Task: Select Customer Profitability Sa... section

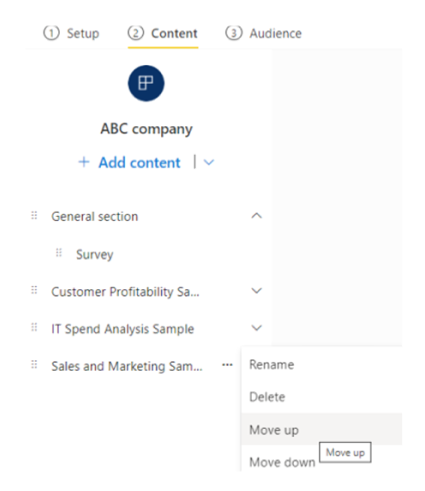Action: [x=125, y=292]
